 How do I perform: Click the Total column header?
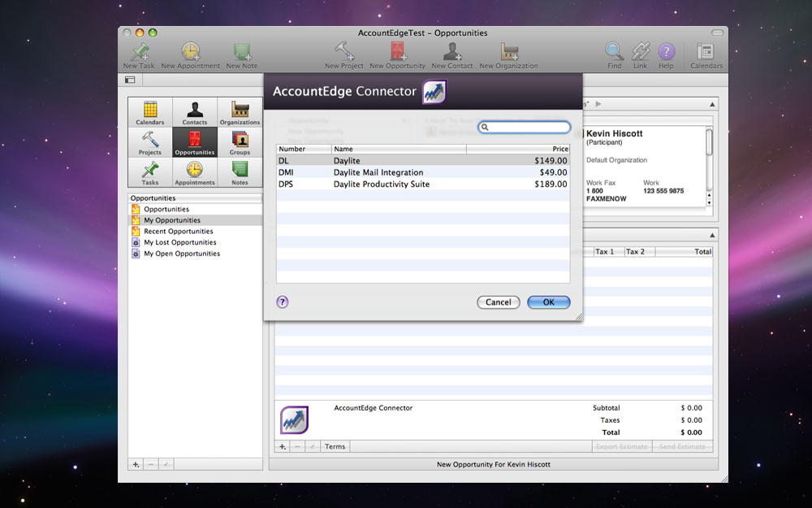(684, 251)
